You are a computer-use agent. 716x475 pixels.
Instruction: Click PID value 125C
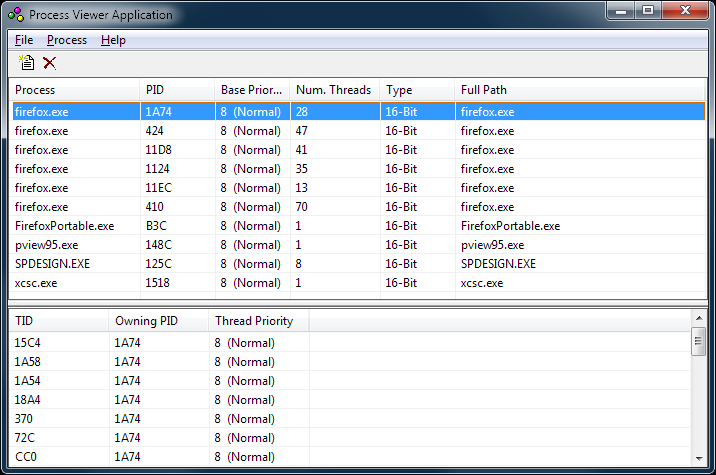[158, 264]
